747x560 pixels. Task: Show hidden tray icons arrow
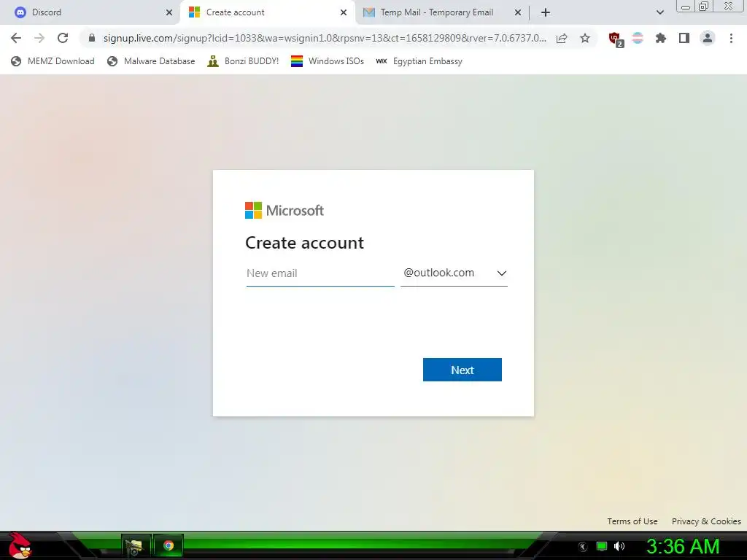coord(583,546)
